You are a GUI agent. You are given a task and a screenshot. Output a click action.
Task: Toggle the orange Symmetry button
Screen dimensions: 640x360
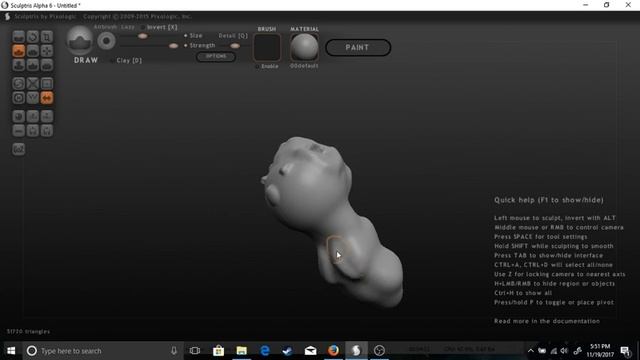(x=47, y=98)
